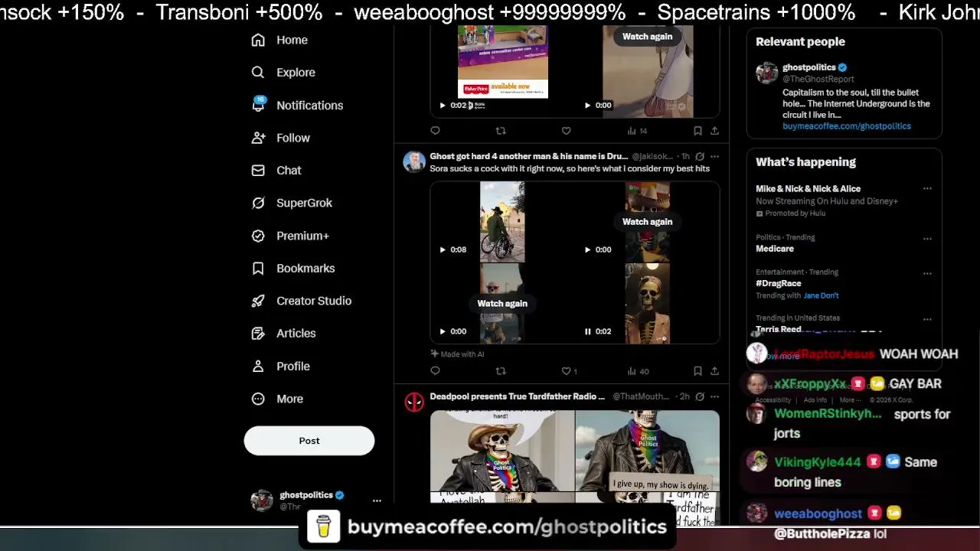This screenshot has width=980, height=551.
Task: Click the Made with AI label
Action: 457,354
